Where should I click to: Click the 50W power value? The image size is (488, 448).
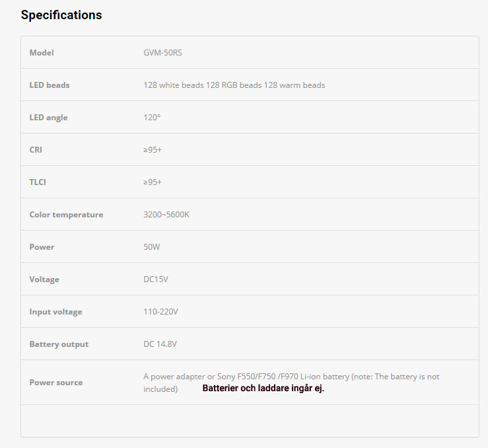tap(152, 247)
